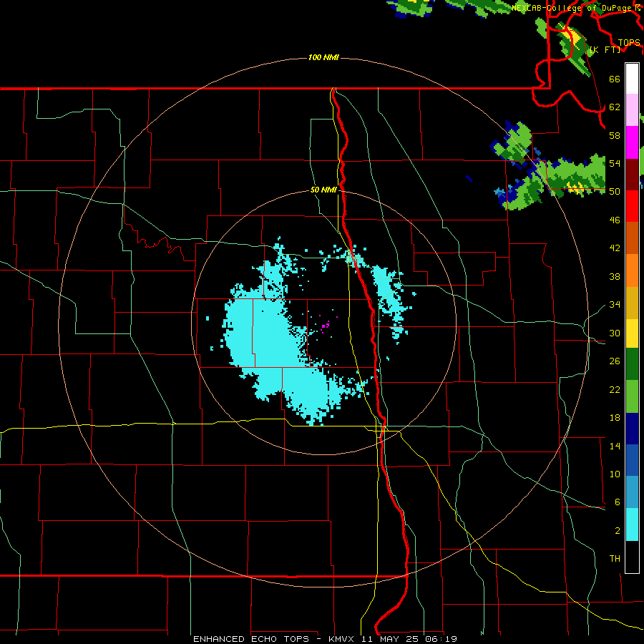
Task: Select the gold legend swatch
Action: pyautogui.click(x=632, y=303)
